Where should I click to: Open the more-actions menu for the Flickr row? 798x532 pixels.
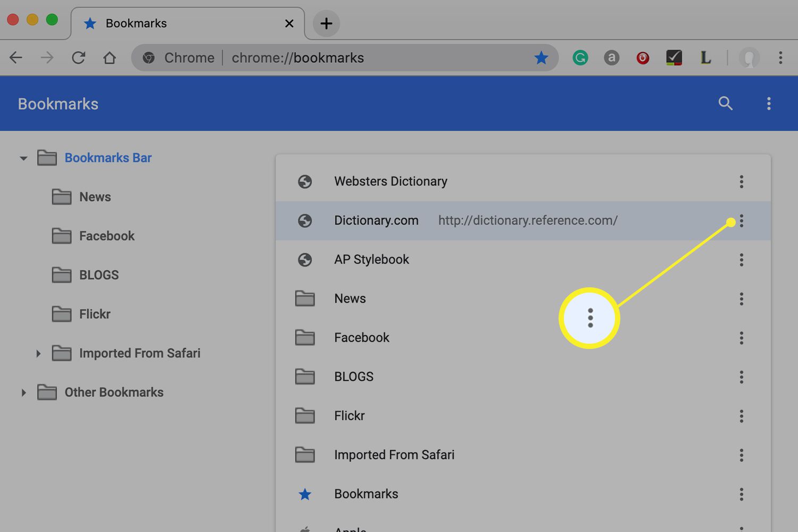pyautogui.click(x=741, y=416)
